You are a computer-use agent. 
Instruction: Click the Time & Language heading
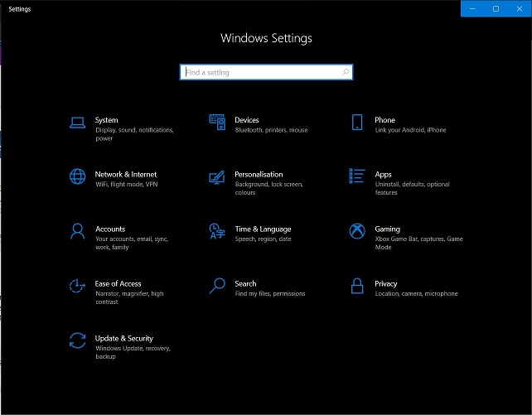coord(263,229)
